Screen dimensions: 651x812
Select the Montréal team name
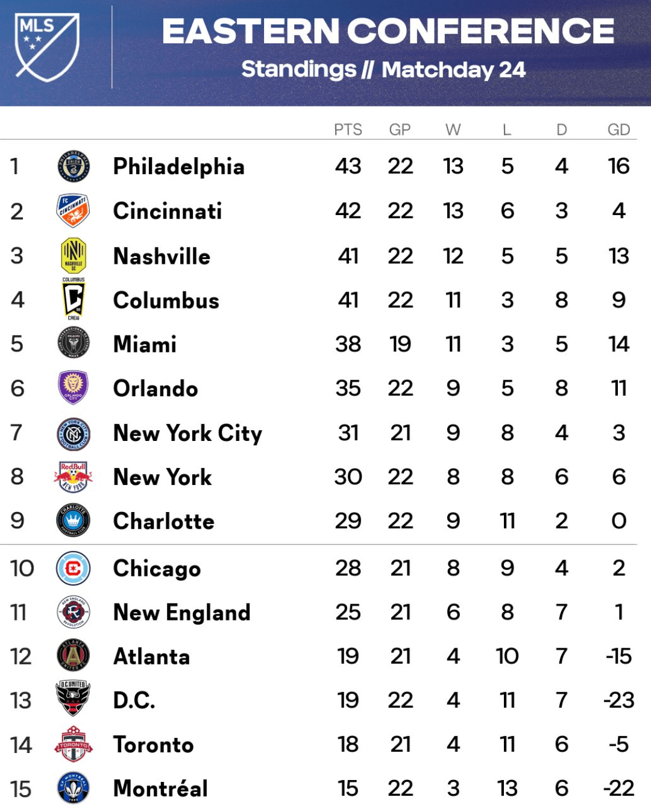click(161, 789)
